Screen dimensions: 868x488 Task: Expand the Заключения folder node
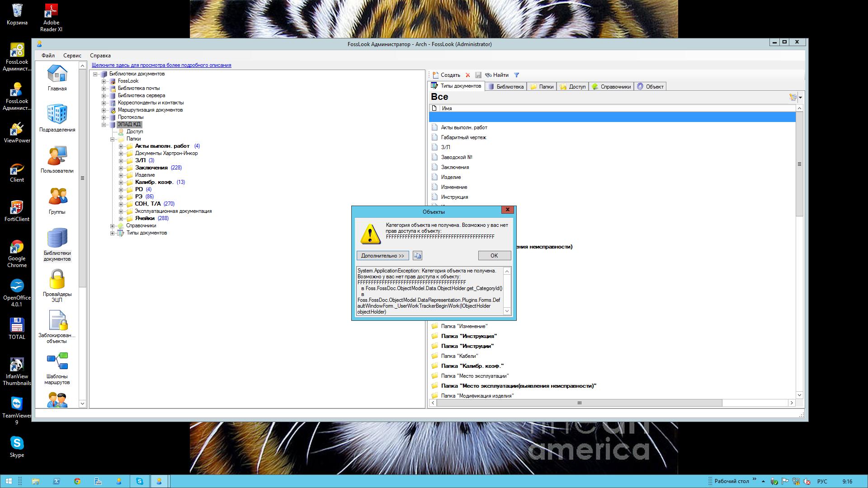(121, 168)
